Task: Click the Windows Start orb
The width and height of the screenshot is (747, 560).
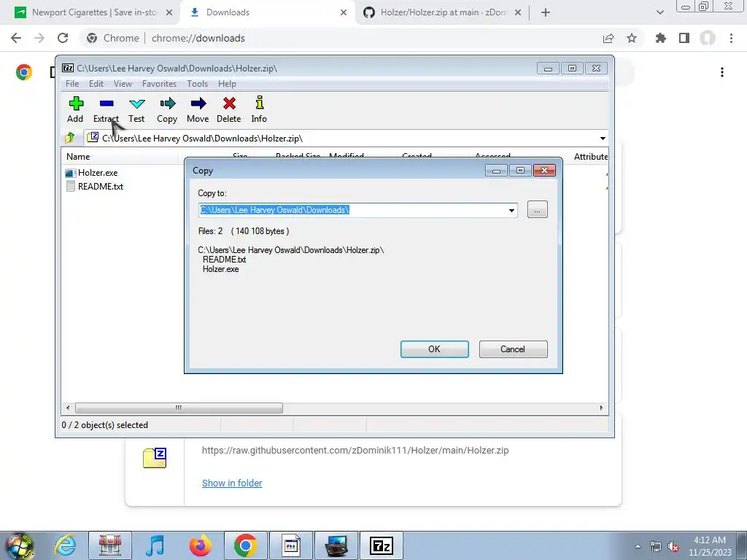Action: click(x=19, y=546)
